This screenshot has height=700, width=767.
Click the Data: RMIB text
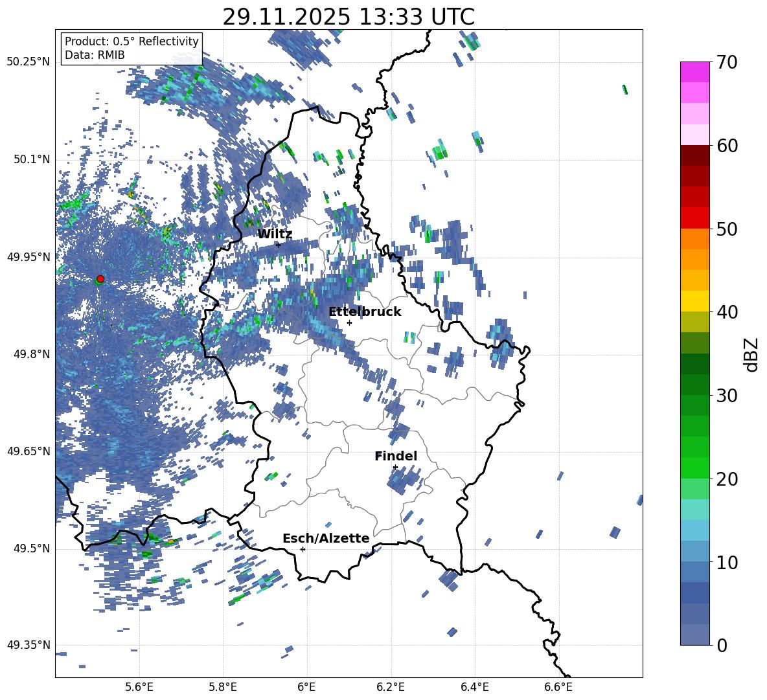pyautogui.click(x=95, y=55)
